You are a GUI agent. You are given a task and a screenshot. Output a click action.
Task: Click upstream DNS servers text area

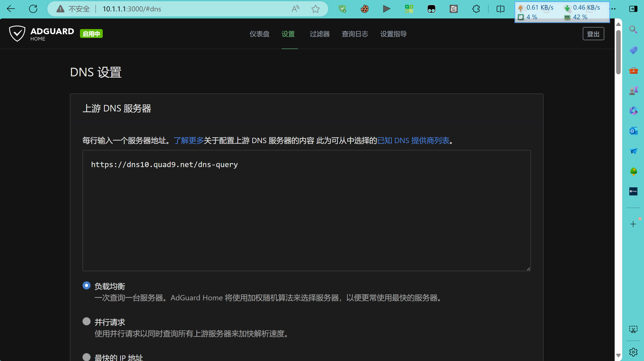pyautogui.click(x=306, y=211)
